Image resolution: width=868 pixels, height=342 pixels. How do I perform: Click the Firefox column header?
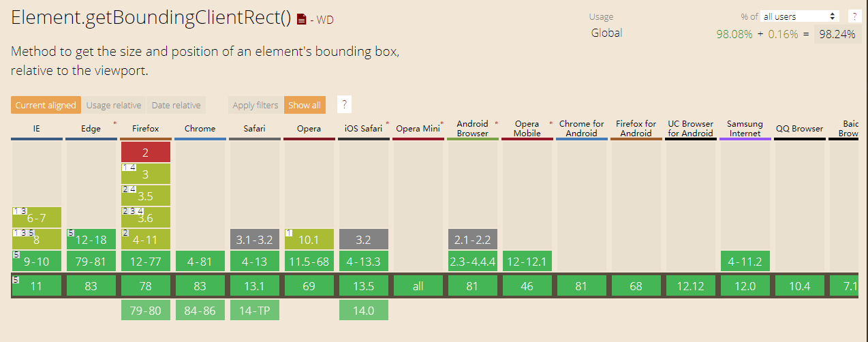(145, 129)
